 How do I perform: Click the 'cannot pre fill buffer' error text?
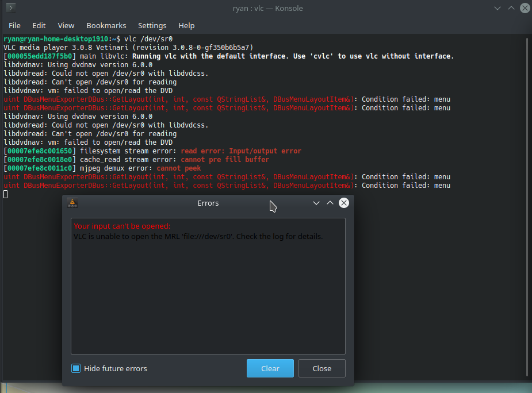(x=225, y=160)
